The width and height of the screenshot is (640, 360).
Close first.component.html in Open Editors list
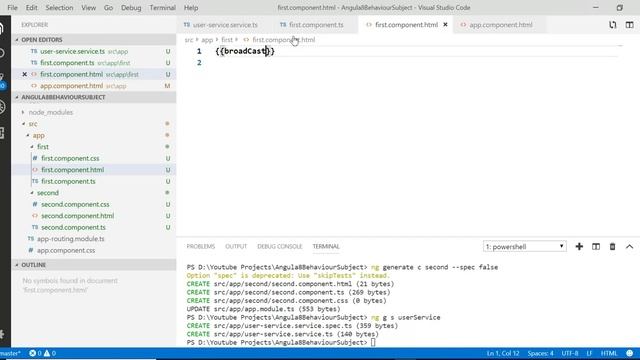tap(24, 74)
